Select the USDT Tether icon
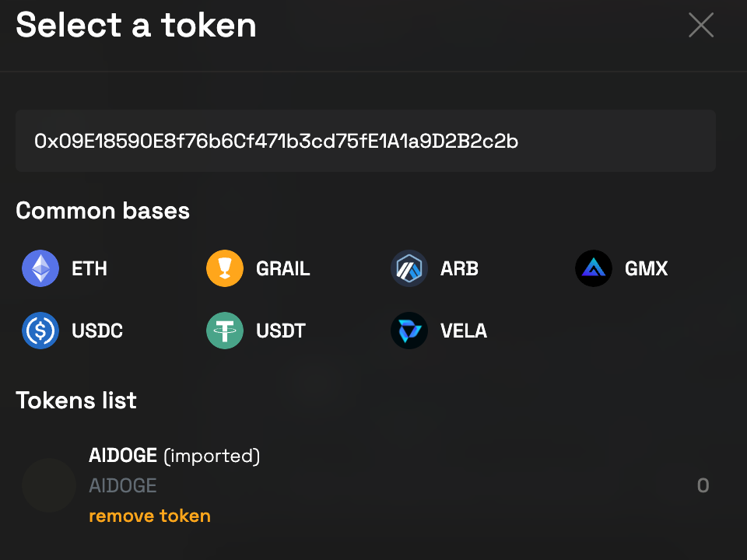The height and width of the screenshot is (560, 747). point(225,331)
